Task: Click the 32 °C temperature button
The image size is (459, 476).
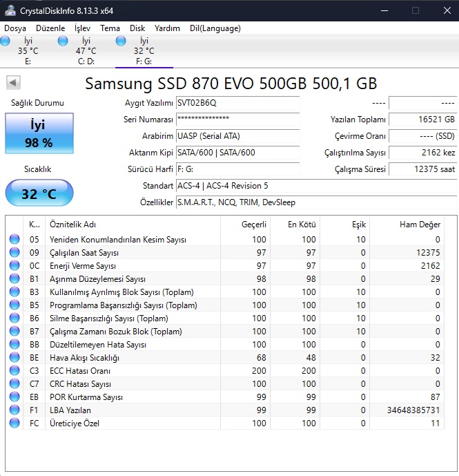Action: point(39,193)
